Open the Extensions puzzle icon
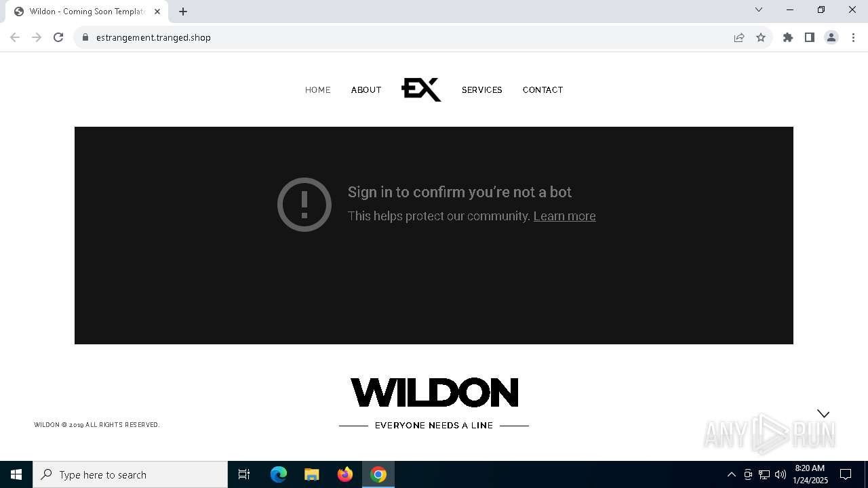Image resolution: width=868 pixels, height=488 pixels. (x=788, y=37)
